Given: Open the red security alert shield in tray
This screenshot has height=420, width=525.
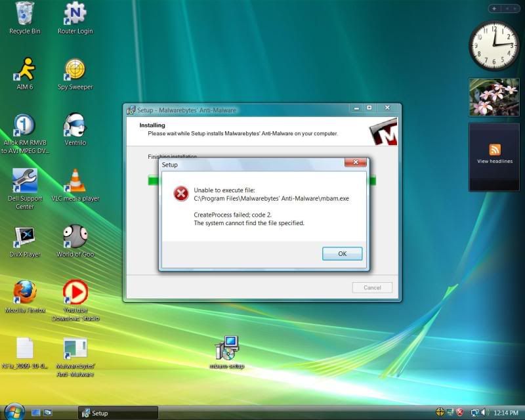Looking at the screenshot, I should point(460,412).
